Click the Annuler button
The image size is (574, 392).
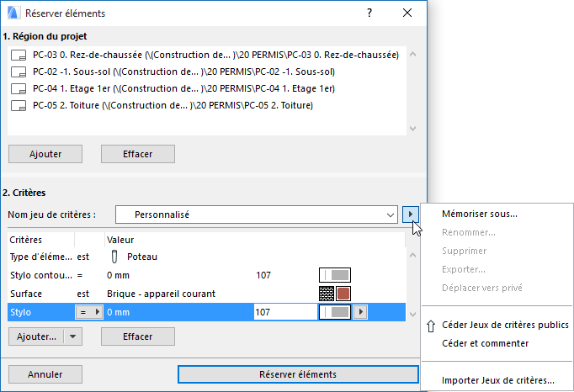[x=45, y=374]
